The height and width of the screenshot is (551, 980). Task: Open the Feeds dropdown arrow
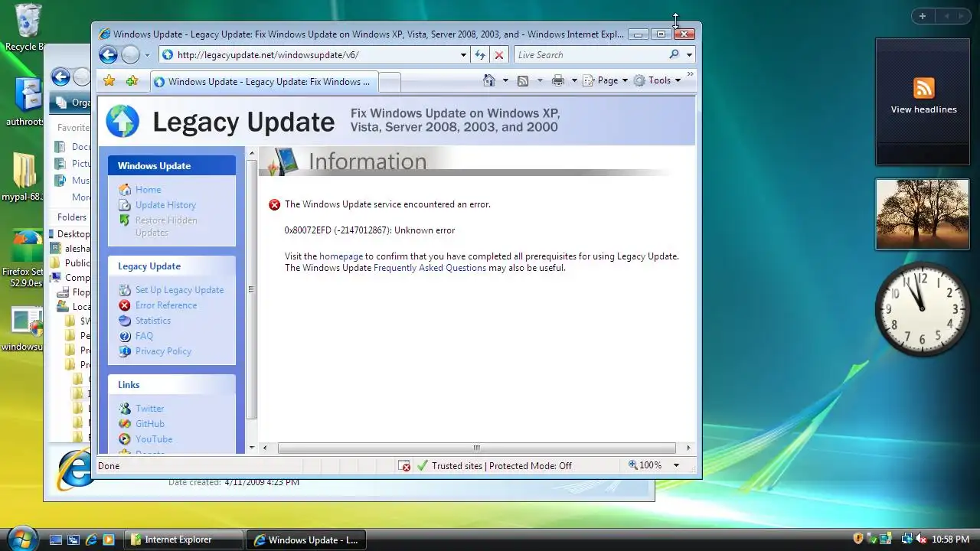tap(540, 80)
